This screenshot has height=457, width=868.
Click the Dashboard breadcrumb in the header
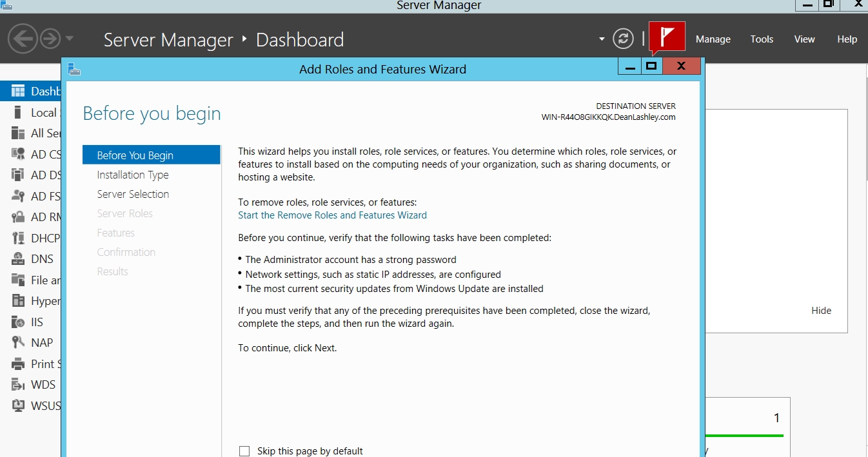coord(300,40)
